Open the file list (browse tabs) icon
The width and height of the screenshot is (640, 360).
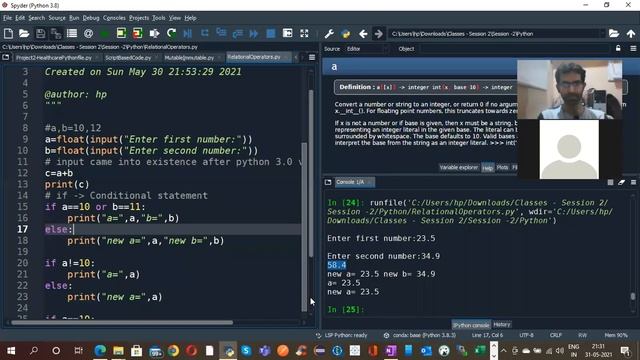tap(72, 33)
